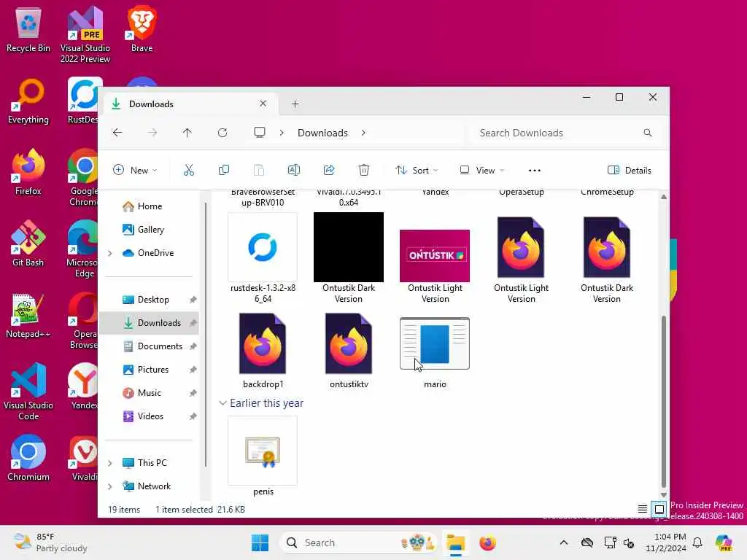
Task: Unpin Pictures from the navigation pane
Action: tap(193, 370)
